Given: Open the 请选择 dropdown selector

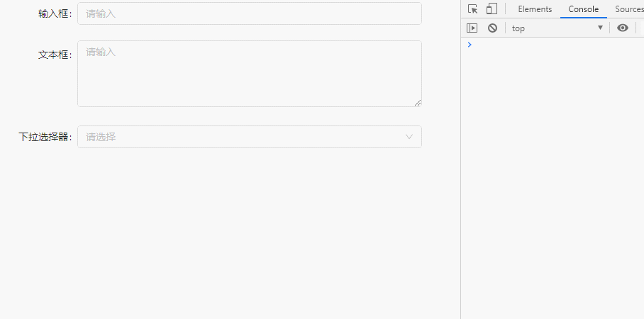Looking at the screenshot, I should click(x=250, y=137).
